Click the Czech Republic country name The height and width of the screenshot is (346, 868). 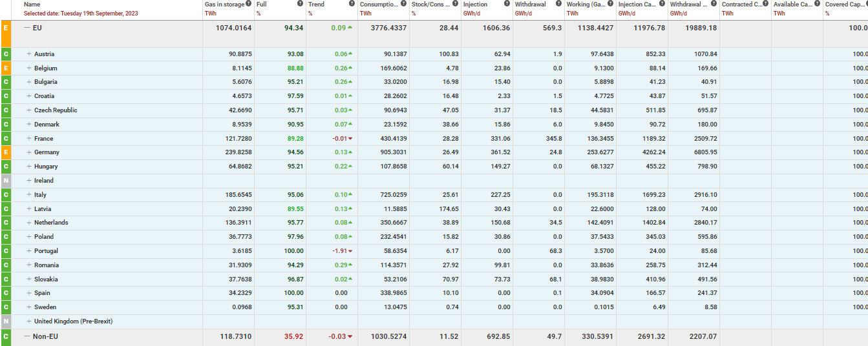click(x=56, y=110)
